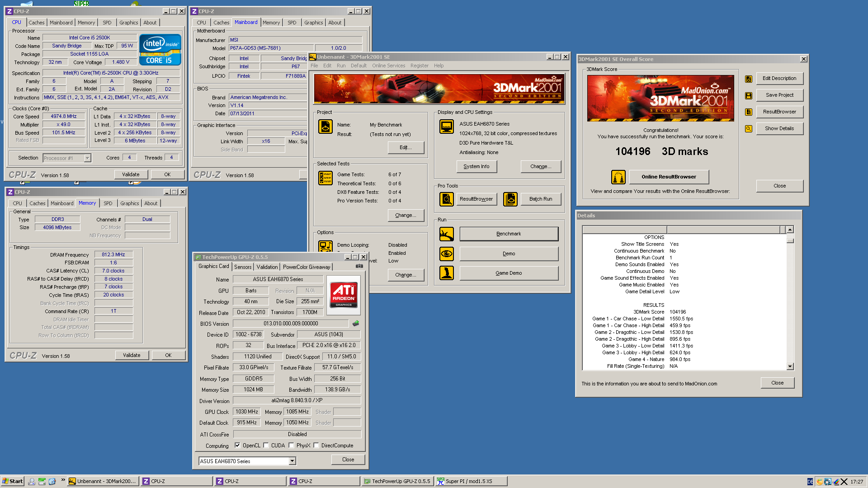
Task: Click the Edit Description icon in Overall Score
Action: tap(749, 79)
